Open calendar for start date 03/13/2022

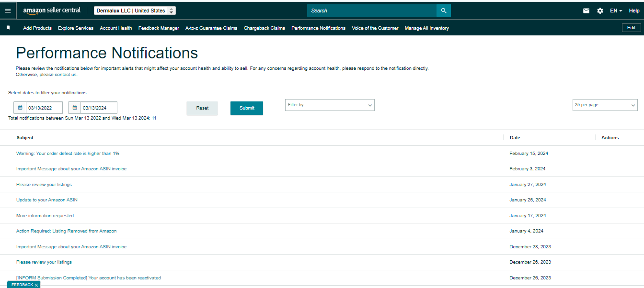click(20, 108)
